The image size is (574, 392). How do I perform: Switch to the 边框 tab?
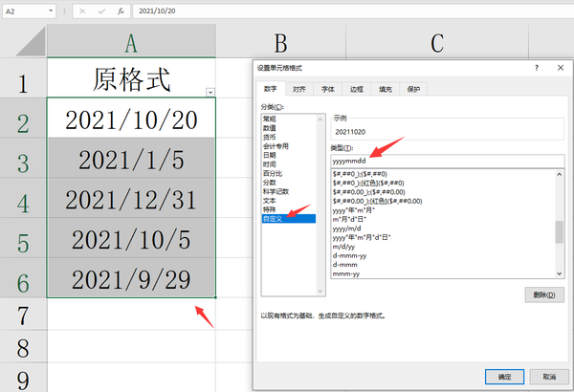(x=357, y=89)
